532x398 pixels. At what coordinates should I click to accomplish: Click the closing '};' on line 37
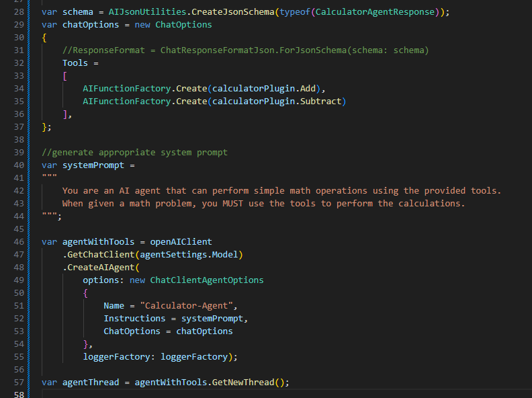pos(46,127)
